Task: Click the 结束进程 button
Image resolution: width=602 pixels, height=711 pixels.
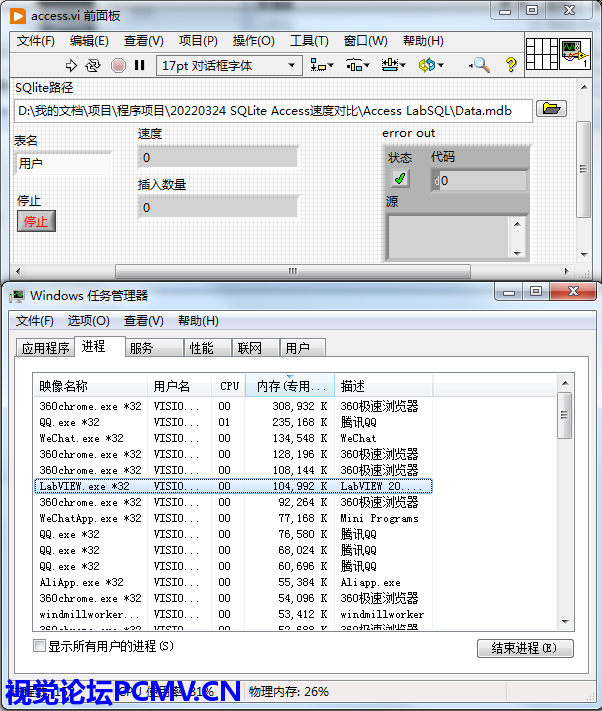Action: (525, 648)
